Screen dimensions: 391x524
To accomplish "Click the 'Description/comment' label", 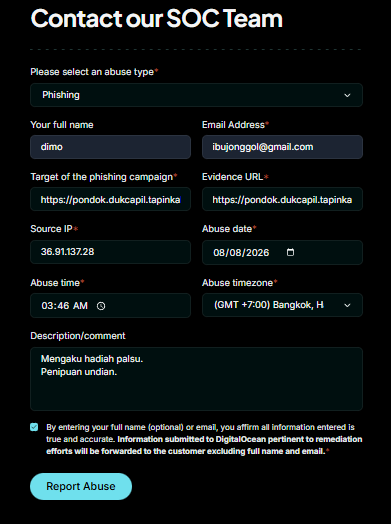I will [78, 336].
